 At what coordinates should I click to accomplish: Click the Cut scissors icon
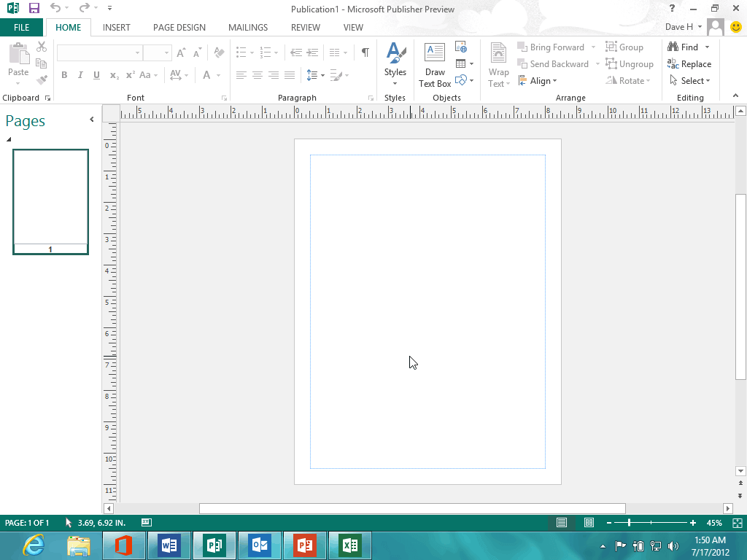pos(42,47)
